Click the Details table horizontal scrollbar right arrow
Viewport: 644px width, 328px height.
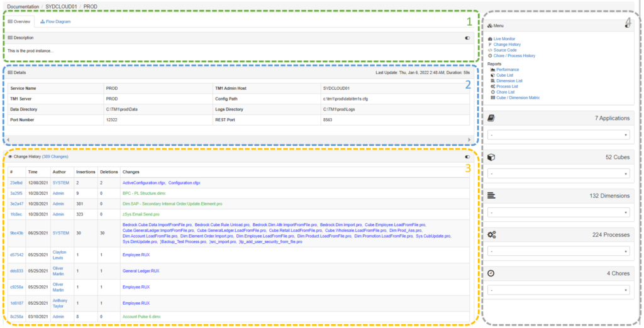tap(469, 139)
